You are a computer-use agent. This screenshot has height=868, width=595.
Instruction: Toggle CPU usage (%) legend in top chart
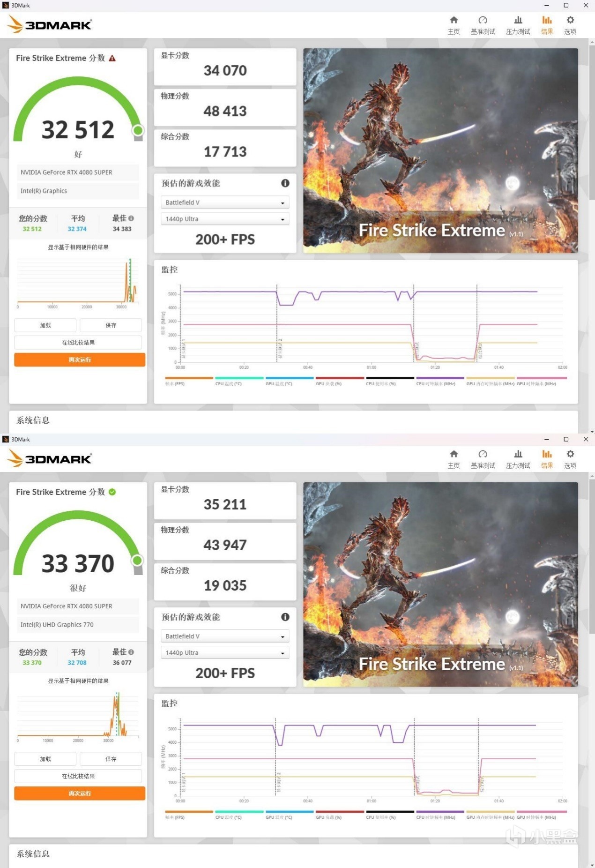(x=390, y=381)
